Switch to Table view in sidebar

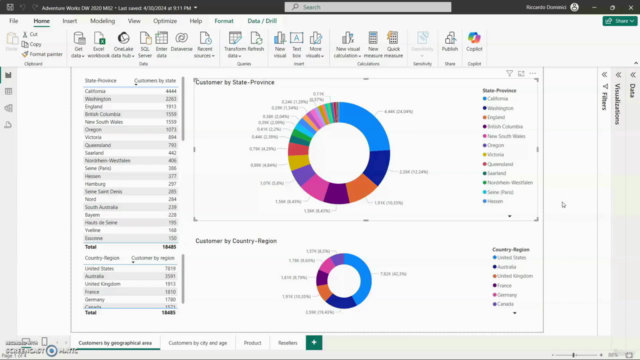(8, 91)
